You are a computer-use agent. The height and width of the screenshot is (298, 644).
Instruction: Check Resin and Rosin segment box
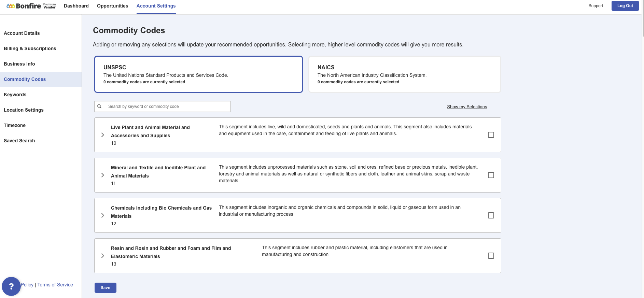click(491, 256)
